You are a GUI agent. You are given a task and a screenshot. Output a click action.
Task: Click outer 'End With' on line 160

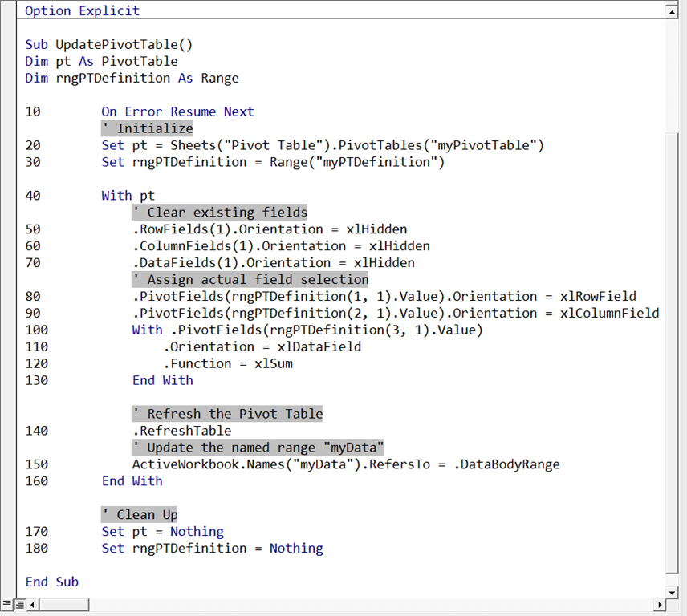pyautogui.click(x=132, y=481)
